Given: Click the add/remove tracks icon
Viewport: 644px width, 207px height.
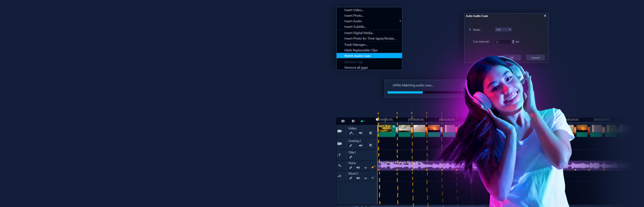Looking at the screenshot, I should click(x=353, y=121).
